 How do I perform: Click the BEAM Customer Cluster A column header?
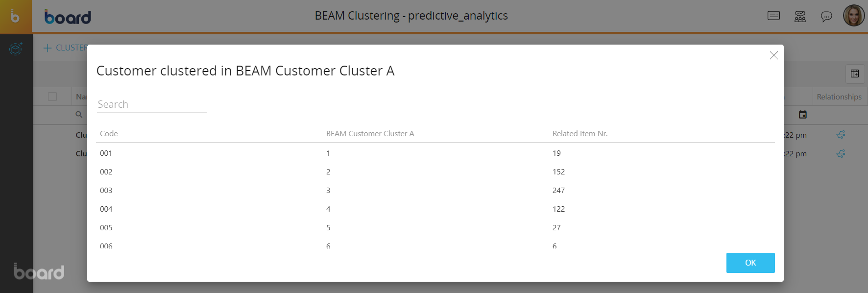[x=370, y=134]
